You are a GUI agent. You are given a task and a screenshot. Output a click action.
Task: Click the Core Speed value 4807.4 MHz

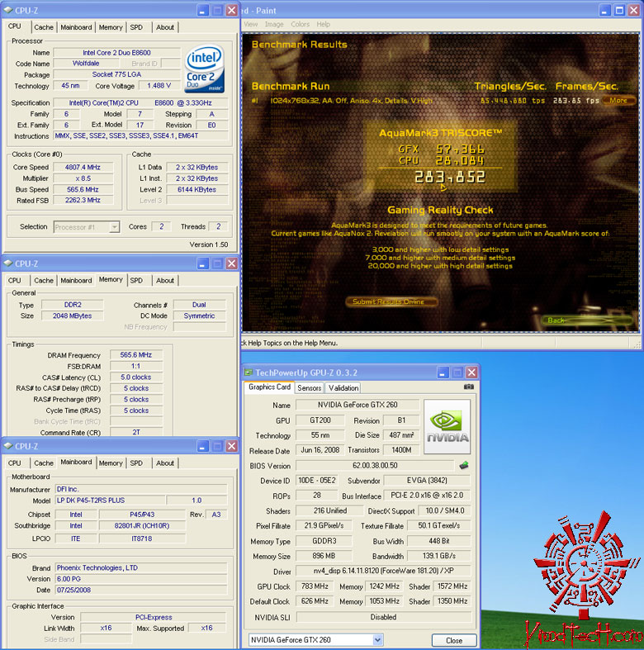tap(83, 167)
